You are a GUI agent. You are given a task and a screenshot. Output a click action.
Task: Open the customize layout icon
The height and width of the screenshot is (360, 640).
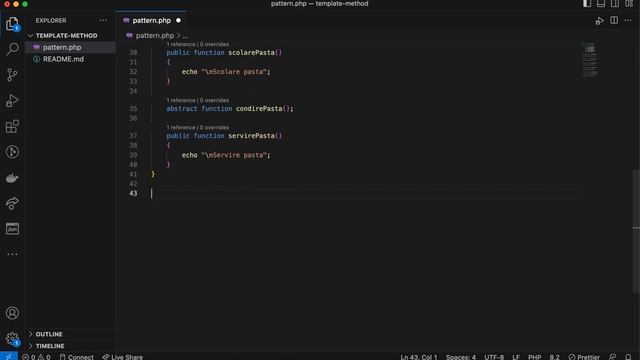tap(629, 4)
